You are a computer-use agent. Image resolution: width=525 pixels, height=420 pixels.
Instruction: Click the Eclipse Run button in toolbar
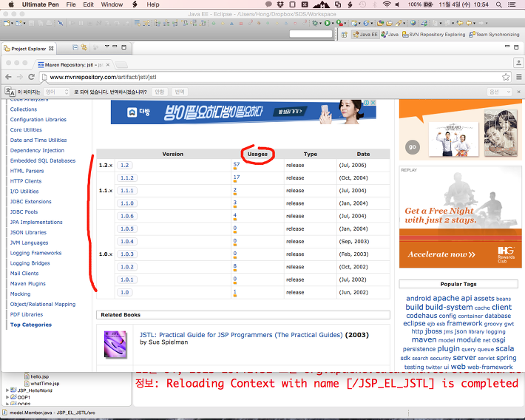[327, 23]
